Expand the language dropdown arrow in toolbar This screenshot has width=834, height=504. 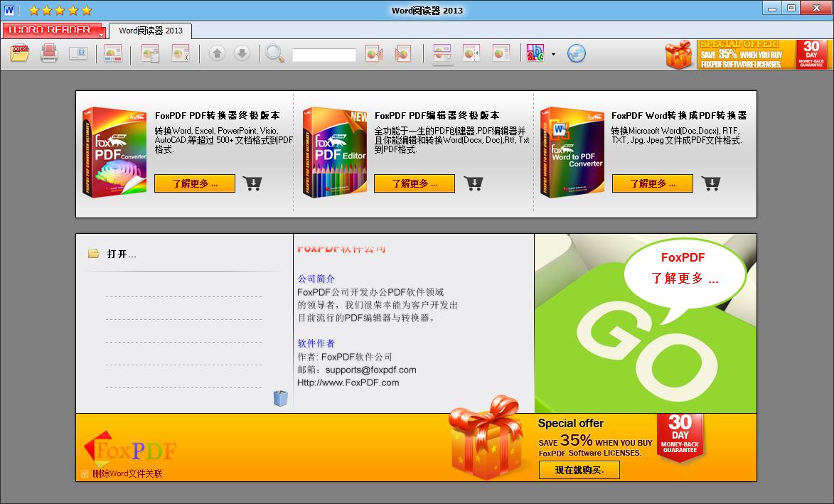coord(553,54)
